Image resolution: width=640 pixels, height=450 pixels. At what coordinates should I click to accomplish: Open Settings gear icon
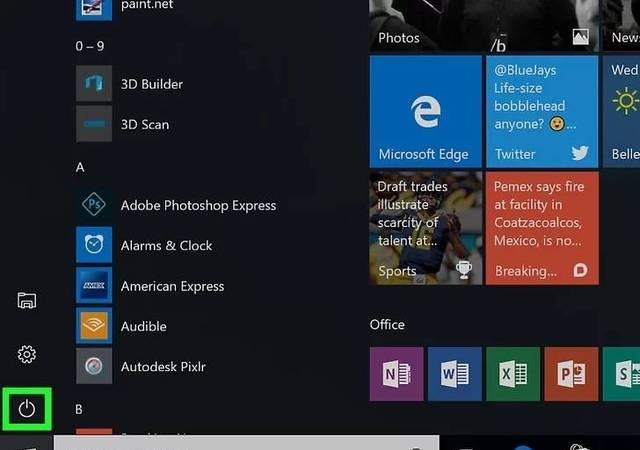click(27, 354)
